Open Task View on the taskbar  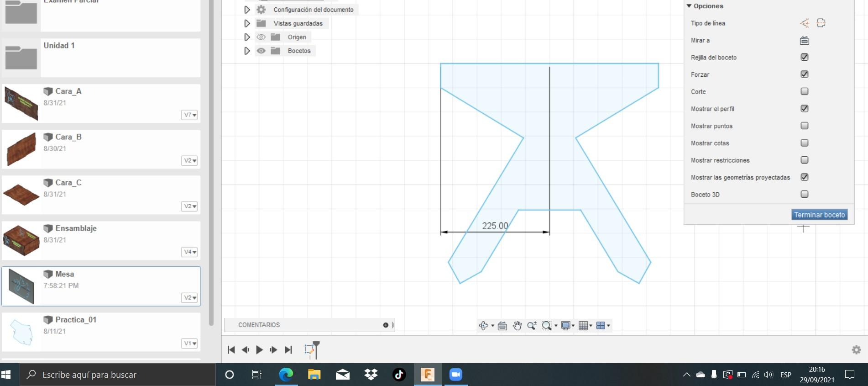click(257, 375)
